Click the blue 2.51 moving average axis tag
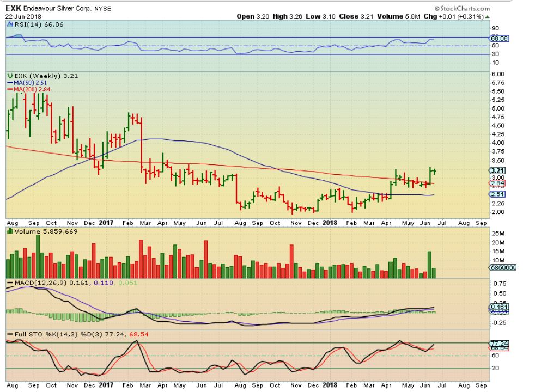This screenshot has height=392, width=535. point(497,194)
